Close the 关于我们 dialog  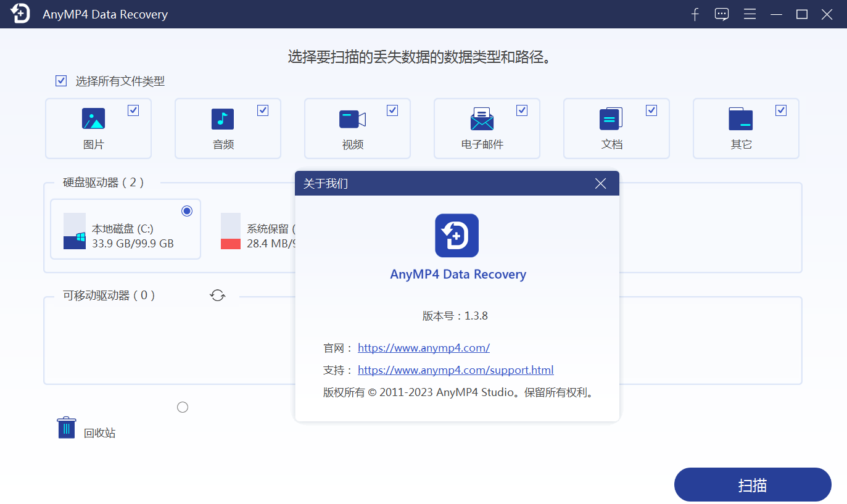[x=600, y=184]
